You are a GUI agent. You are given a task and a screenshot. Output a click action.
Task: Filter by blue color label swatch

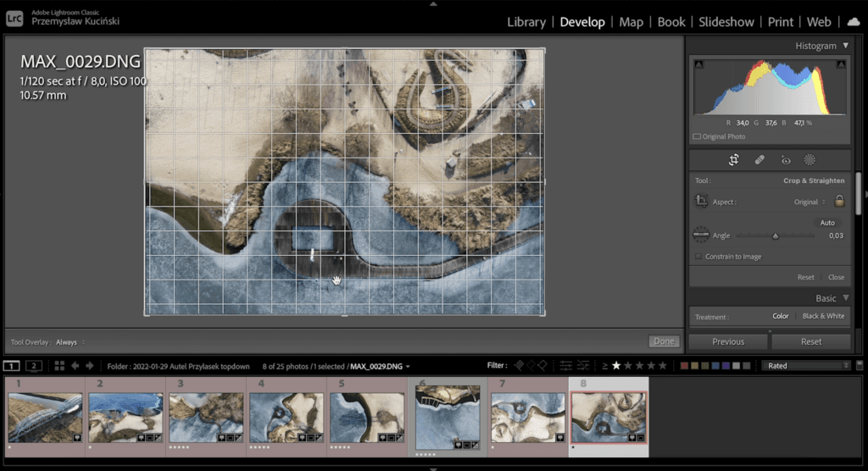[x=715, y=366]
